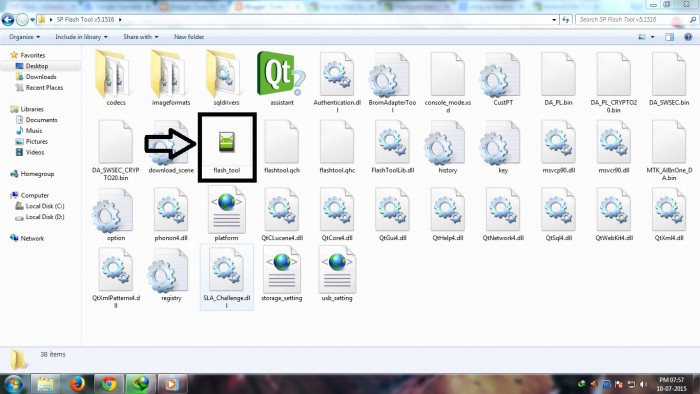Open the Share with dropdown
Viewport: 700px width, 394px height.
[141, 37]
